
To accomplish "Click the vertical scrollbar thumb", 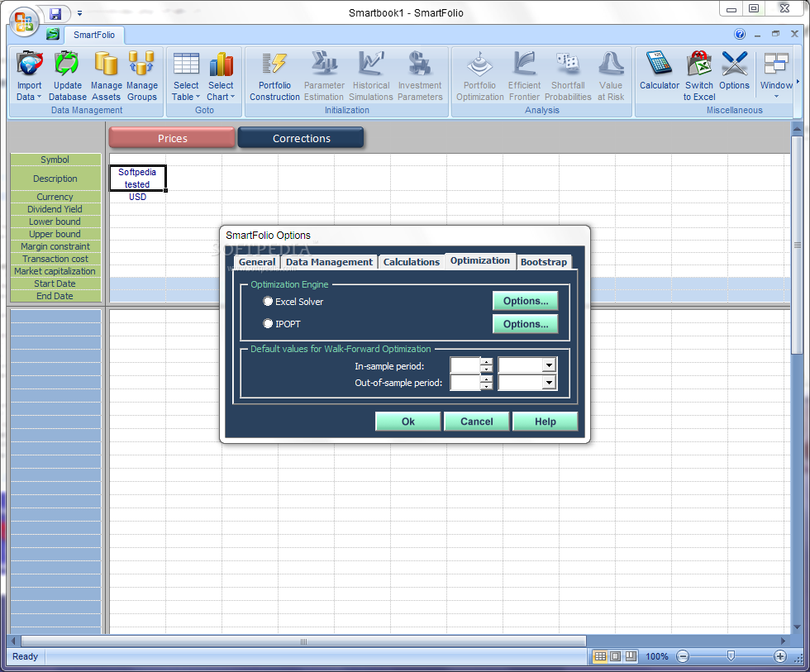I will 797,245.
